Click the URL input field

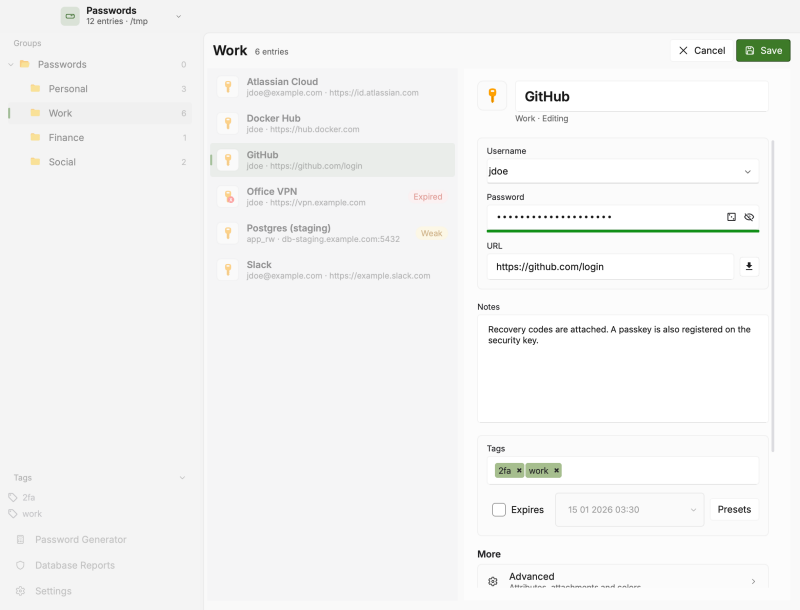pos(610,267)
